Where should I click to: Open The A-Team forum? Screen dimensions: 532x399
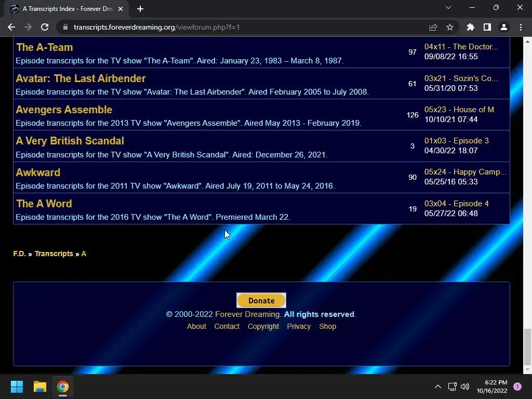45,47
